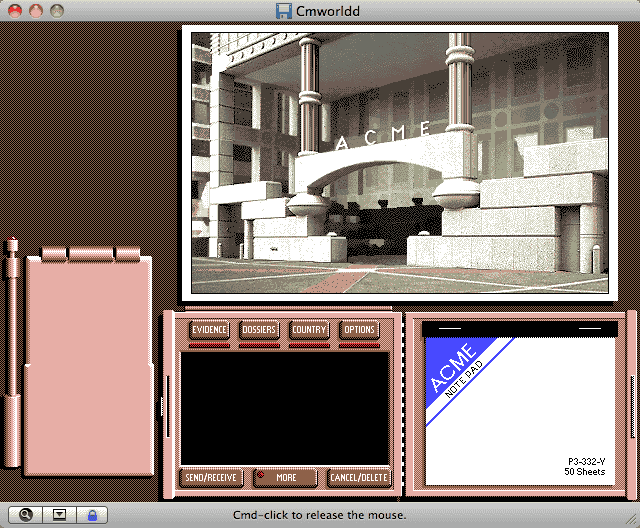Click the 'P3-332-Y' text on the notepad
The image size is (640, 528).
[x=587, y=461]
